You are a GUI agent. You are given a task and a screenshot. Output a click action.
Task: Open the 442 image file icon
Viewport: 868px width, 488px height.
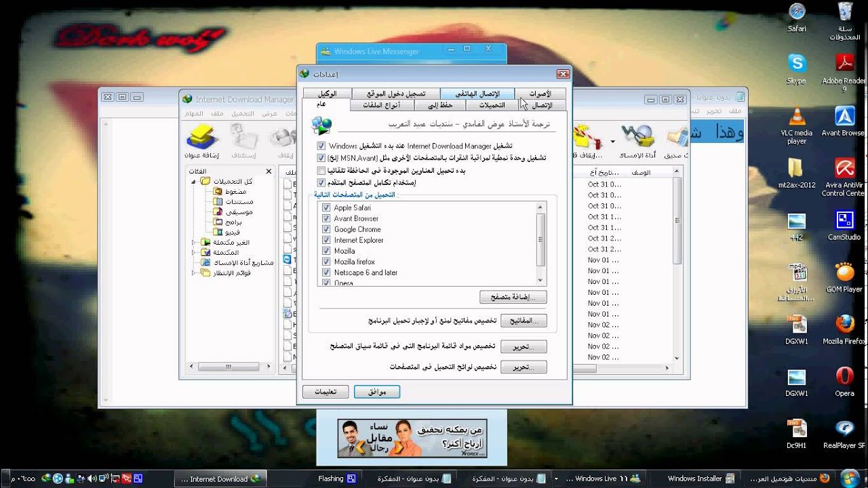797,226
